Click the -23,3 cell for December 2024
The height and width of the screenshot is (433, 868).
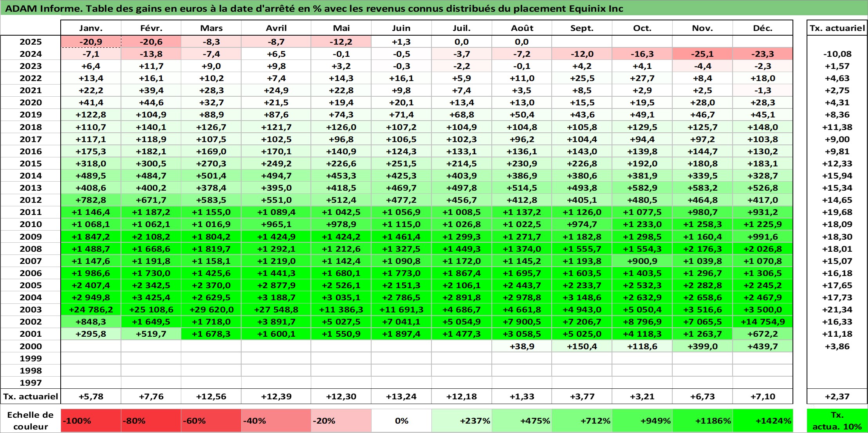[763, 54]
